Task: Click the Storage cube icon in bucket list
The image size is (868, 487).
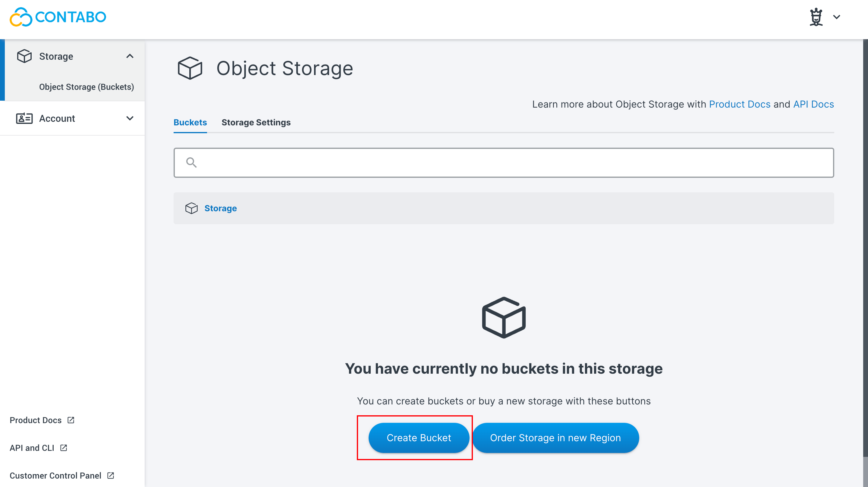Action: (191, 208)
